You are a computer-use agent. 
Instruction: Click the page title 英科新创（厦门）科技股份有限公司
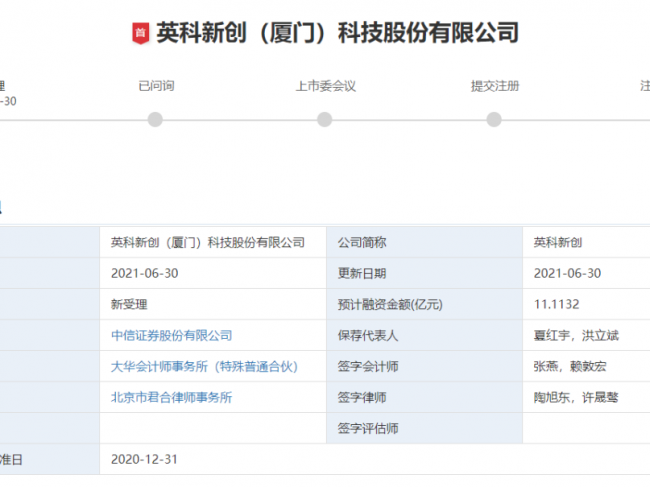point(337,33)
